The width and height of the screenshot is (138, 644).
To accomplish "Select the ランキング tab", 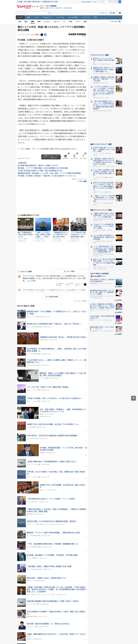I will tap(86, 17).
